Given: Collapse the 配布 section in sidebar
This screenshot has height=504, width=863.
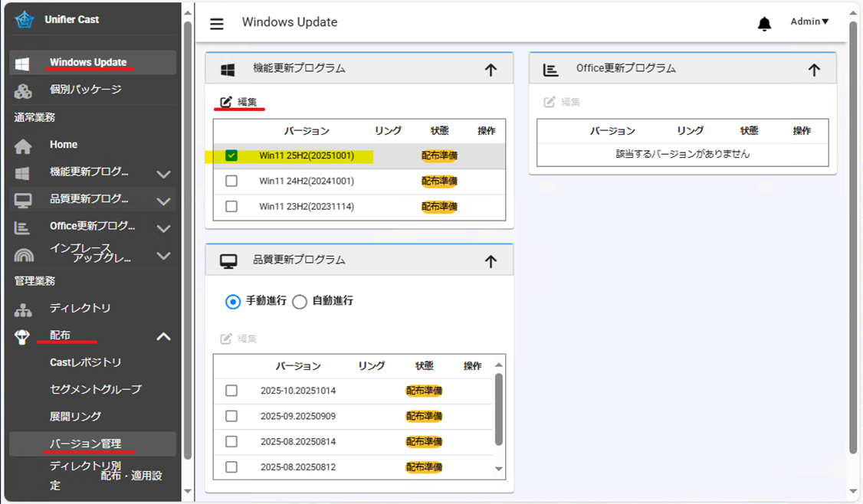Looking at the screenshot, I should pos(163,336).
